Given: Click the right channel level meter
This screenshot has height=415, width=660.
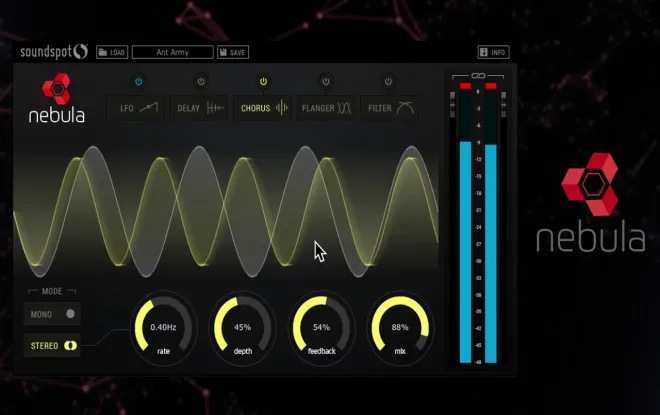Looking at the screenshot, I should pos(491,226).
